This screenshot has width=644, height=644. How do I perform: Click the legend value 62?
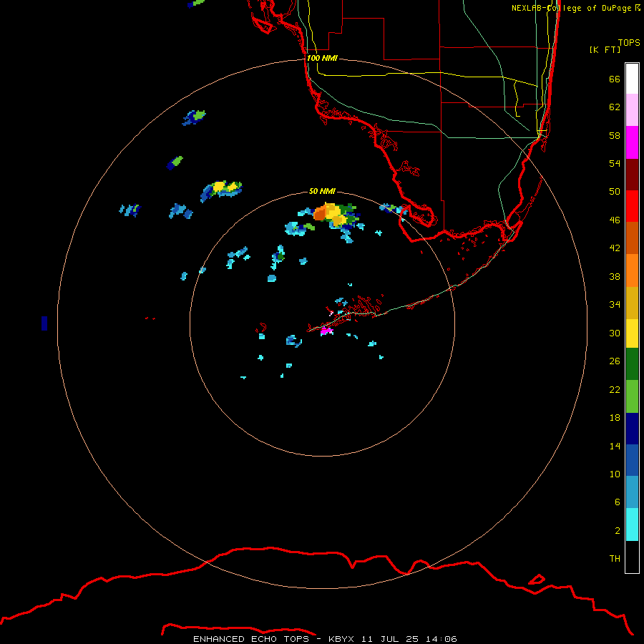[x=615, y=107]
